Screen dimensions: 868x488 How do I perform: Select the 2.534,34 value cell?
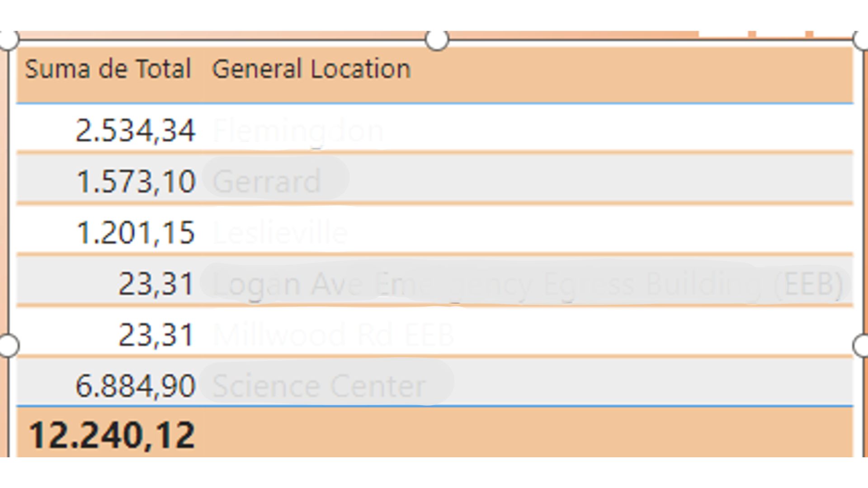point(135,131)
